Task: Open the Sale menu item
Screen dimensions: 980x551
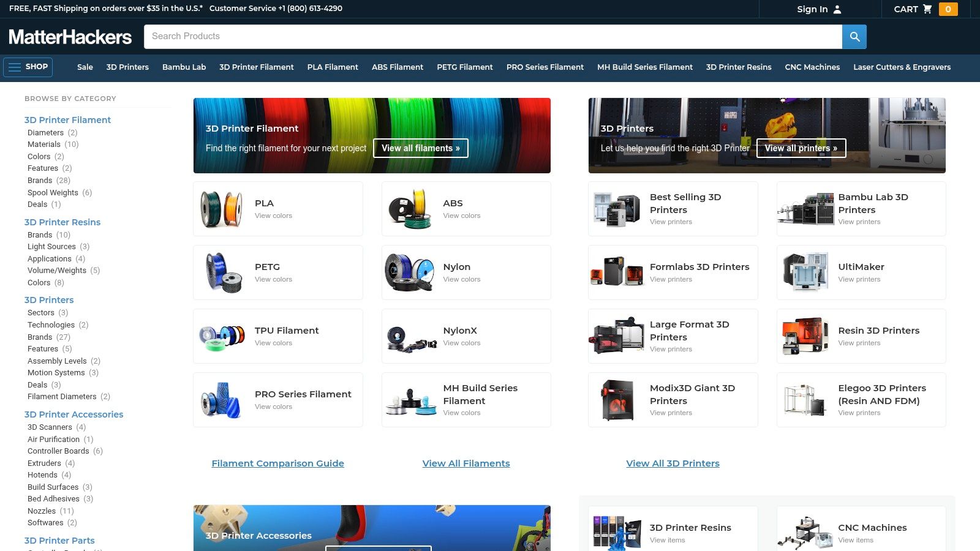Action: coord(85,67)
